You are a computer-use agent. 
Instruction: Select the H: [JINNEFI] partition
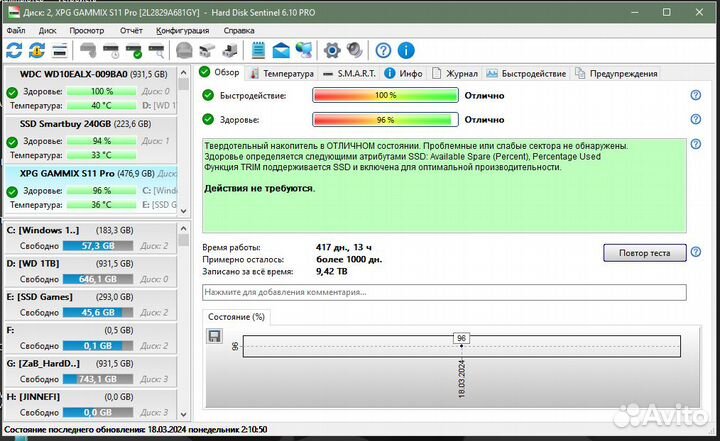click(90, 404)
